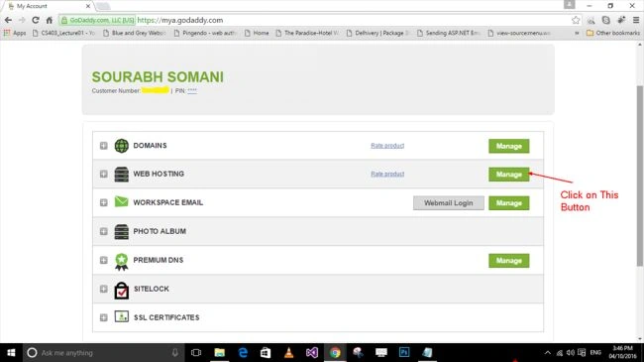Open the Chrome menu hamburger icon
644x362 pixels.
[636, 20]
